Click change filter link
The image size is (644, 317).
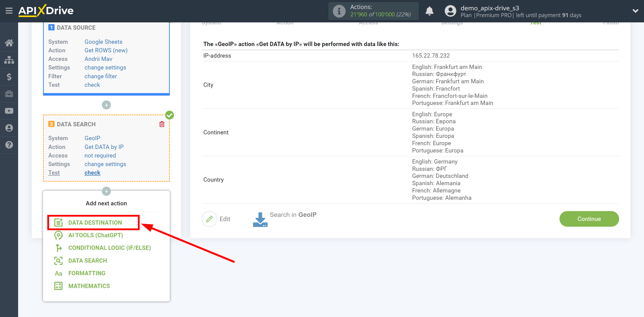pyautogui.click(x=101, y=76)
